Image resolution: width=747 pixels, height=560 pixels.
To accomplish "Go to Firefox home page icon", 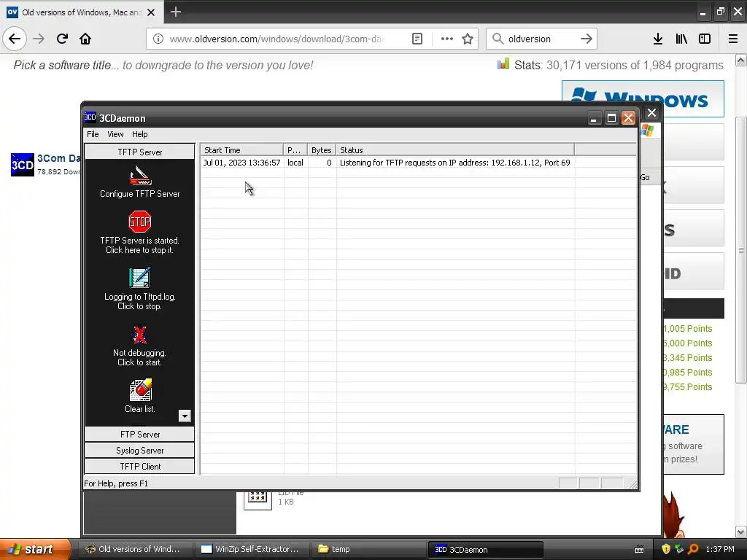I will [x=85, y=39].
